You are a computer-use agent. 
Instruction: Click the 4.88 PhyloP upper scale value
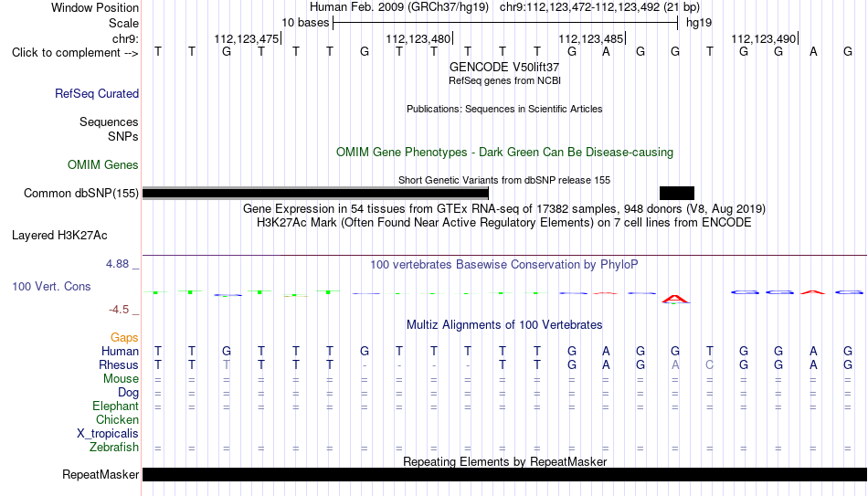tap(117, 264)
